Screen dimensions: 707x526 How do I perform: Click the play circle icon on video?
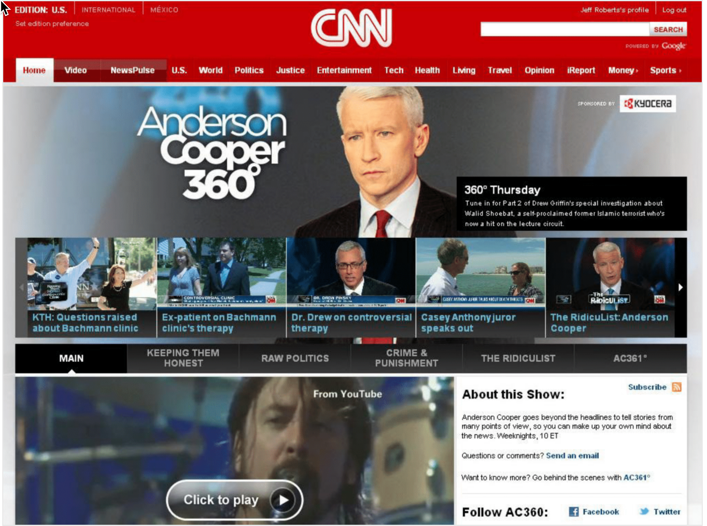click(283, 500)
